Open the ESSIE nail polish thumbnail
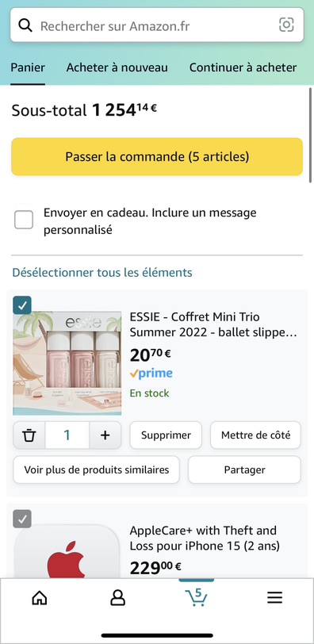 pyautogui.click(x=67, y=363)
